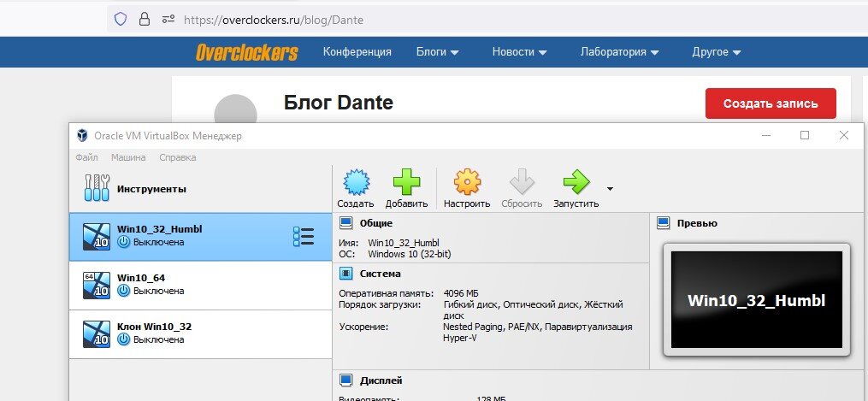Click the Добавить green plus icon
This screenshot has width=868, height=401.
coord(406,182)
